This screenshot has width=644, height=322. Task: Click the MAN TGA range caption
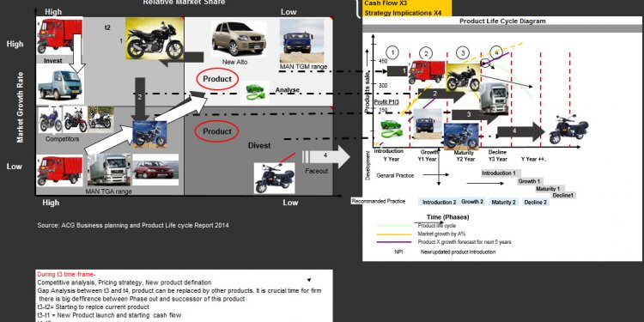click(x=109, y=191)
